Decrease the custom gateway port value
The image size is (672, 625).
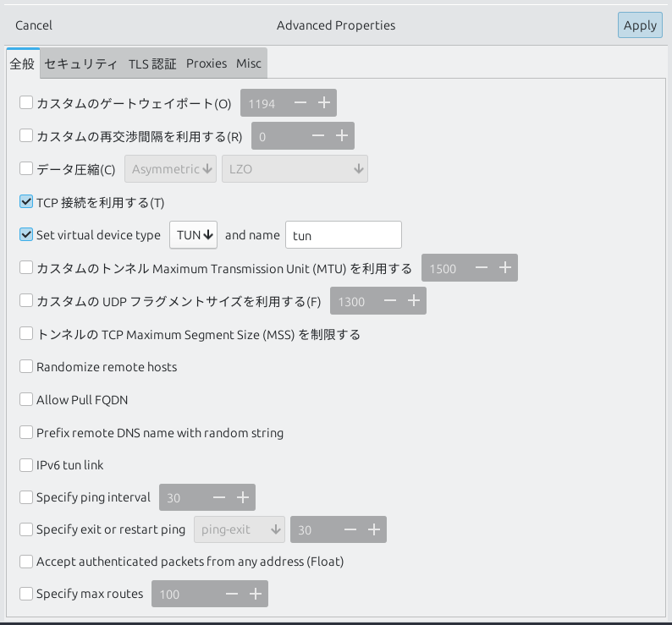pos(300,103)
